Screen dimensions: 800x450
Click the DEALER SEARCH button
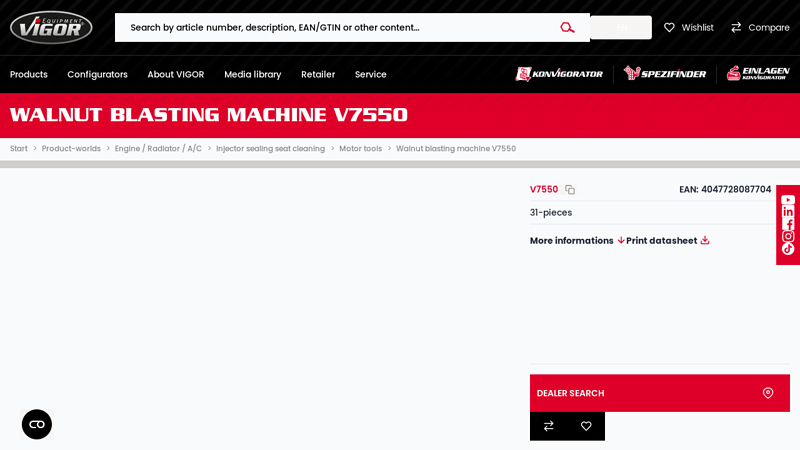coord(660,393)
